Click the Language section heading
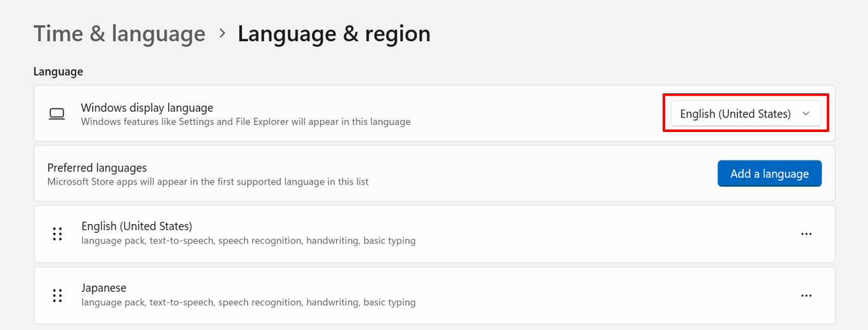Viewport: 868px width, 330px height. tap(58, 72)
